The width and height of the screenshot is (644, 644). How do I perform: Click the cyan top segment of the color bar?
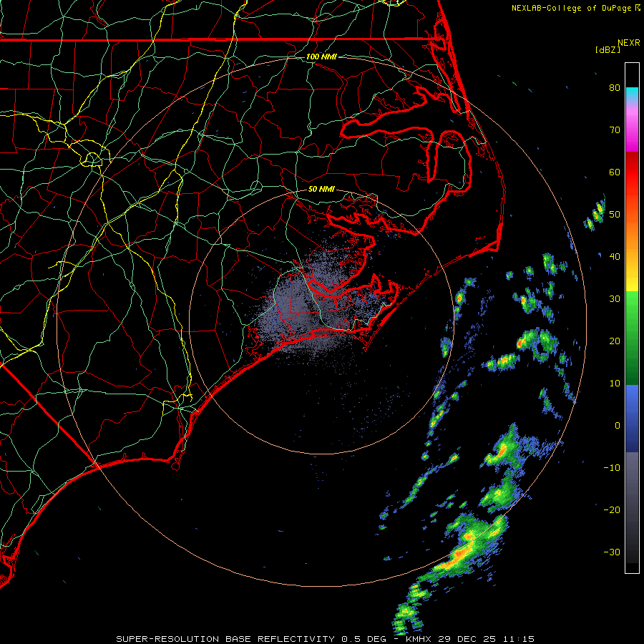coord(632,94)
